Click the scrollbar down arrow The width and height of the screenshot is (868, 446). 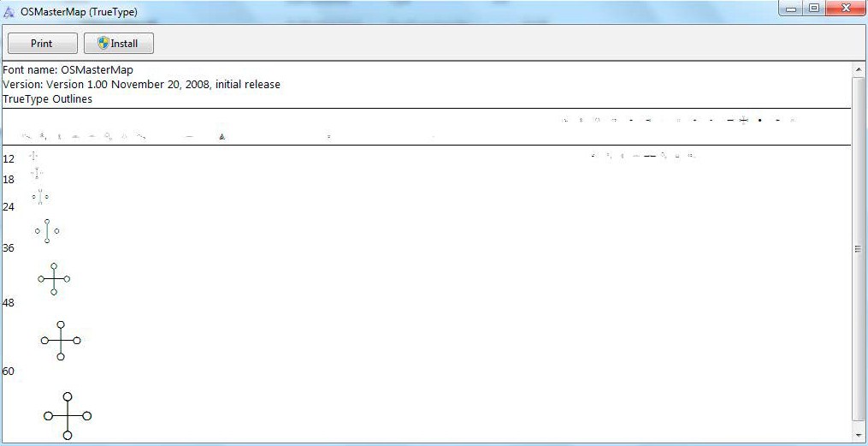tap(859, 434)
